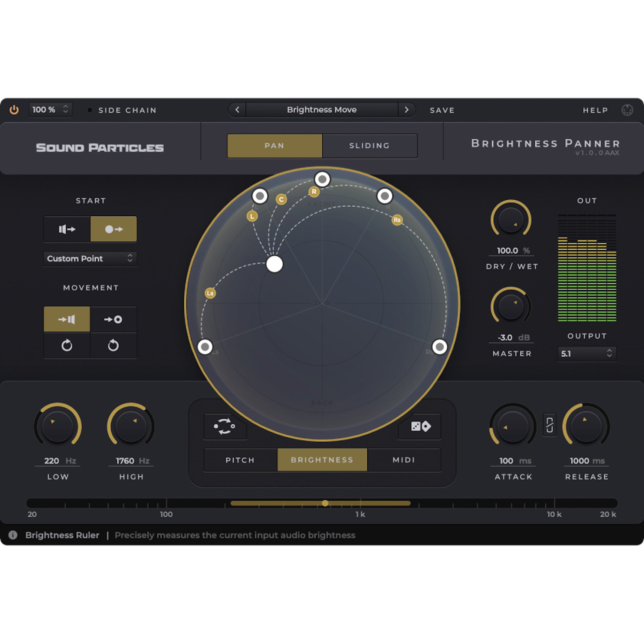
Task: Click the clockwise rotation movement icon
Action: [67, 346]
